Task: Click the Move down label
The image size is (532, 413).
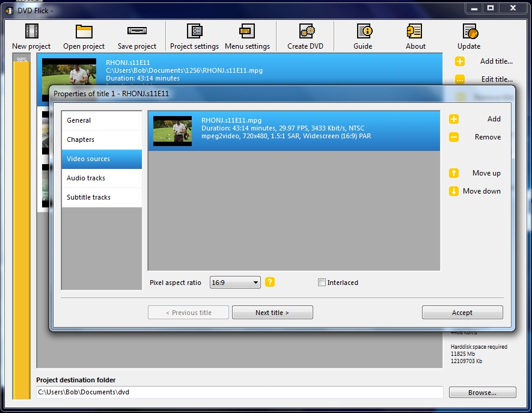Action: point(482,191)
